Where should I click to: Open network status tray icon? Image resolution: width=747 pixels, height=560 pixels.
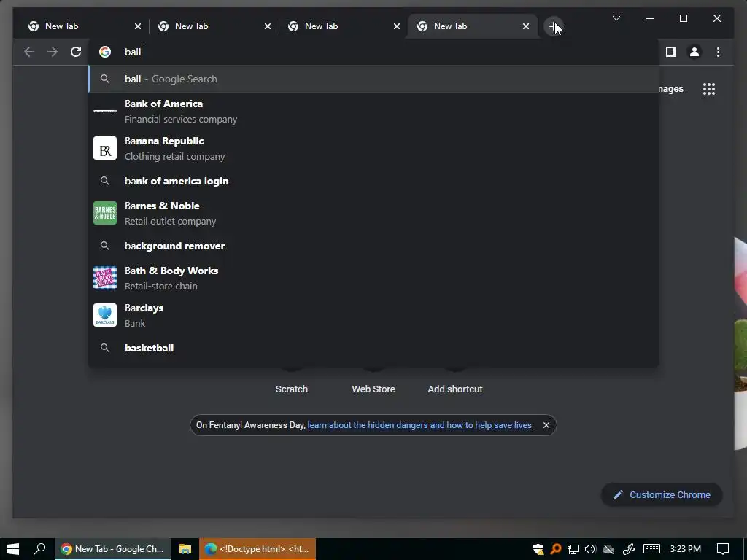573,549
